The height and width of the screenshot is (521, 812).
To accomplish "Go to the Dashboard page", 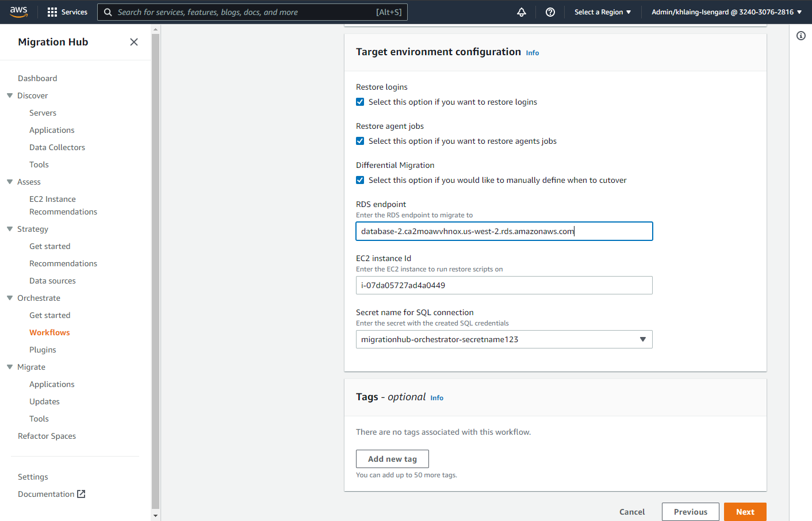I will (37, 78).
